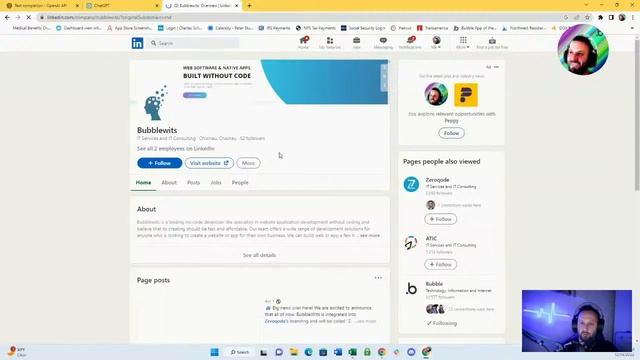This screenshot has height=360, width=640.
Task: Open the Zeroqode page link
Action: (437, 180)
